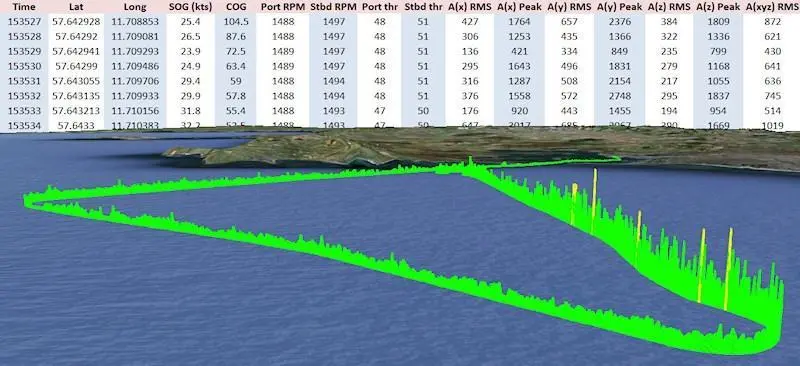800x366 pixels.
Task: Pick longitude value 11.710156
Action: click(x=135, y=111)
